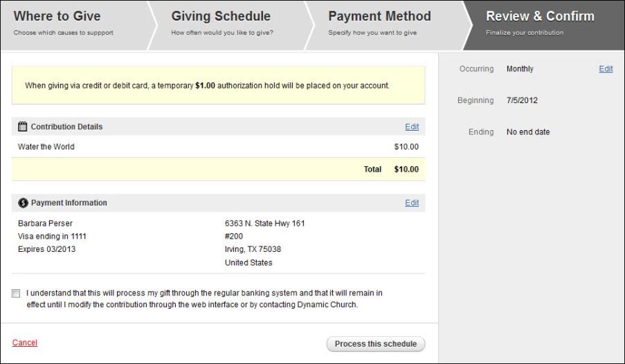Select the Review & Confirm step
The image size is (625, 364).
click(x=544, y=25)
